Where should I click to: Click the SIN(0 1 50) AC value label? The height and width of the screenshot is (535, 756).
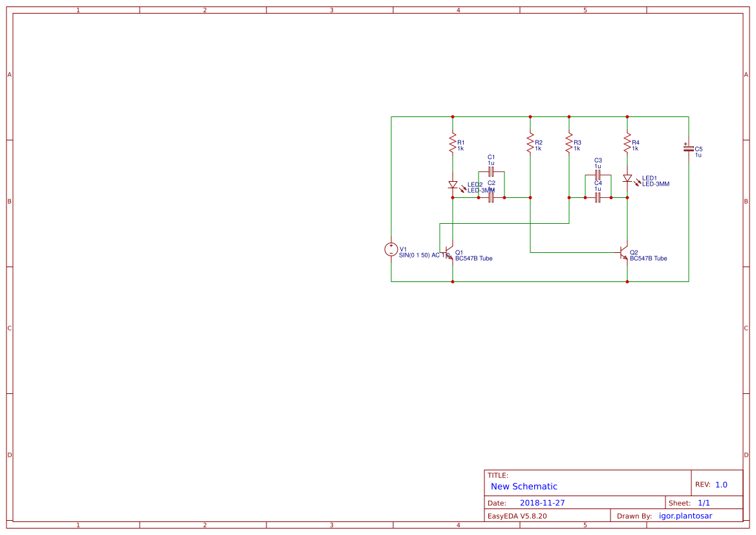419,255
